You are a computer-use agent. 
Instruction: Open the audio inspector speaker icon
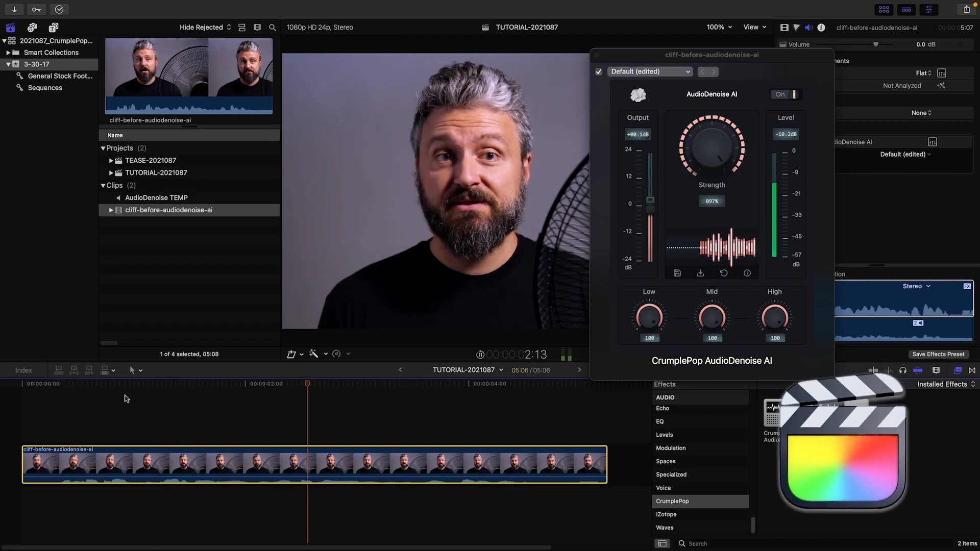[808, 28]
